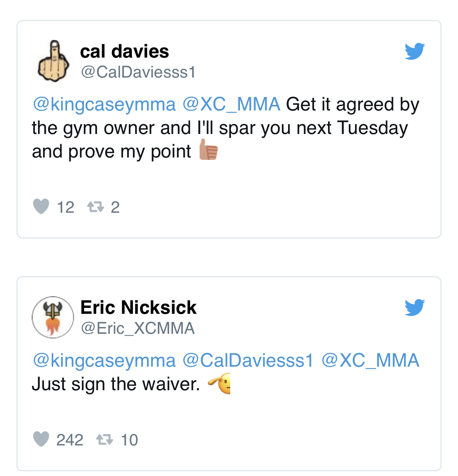Click the @CalDaviesss1 handle under cal davies
This screenshot has height=476, width=458.
138,72
